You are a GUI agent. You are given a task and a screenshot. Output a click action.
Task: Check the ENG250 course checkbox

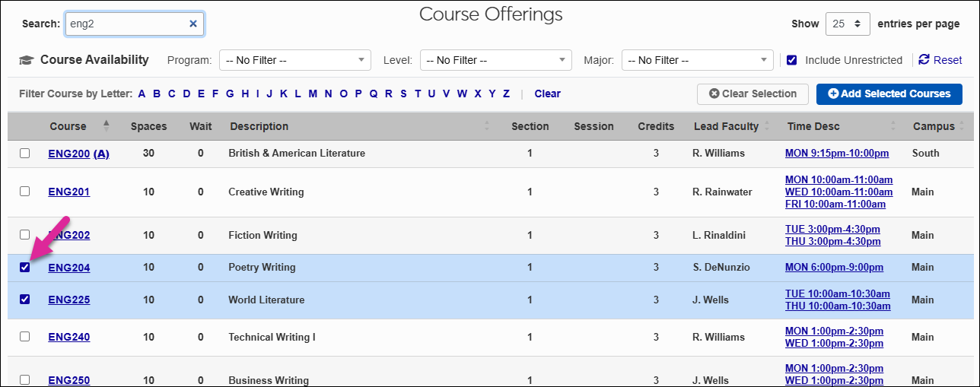25,379
